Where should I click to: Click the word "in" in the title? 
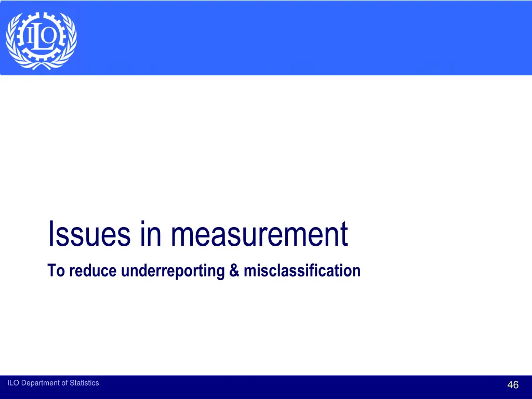(150, 234)
